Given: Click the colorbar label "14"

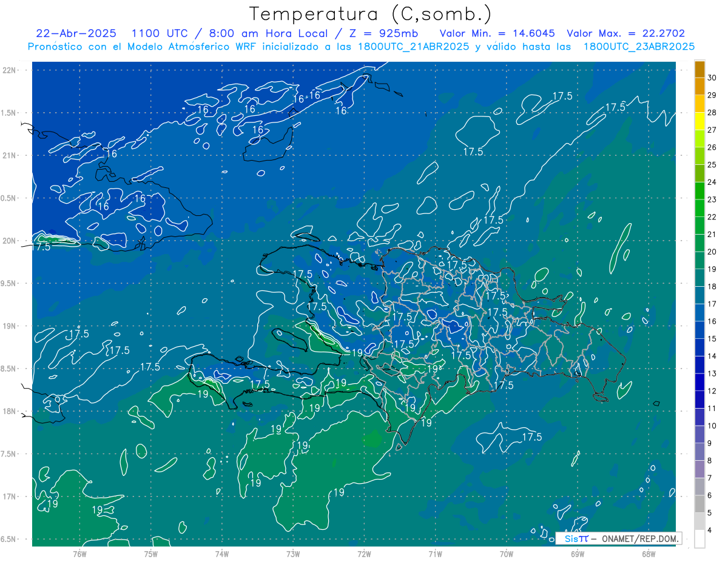Looking at the screenshot, I should pyautogui.click(x=712, y=356).
